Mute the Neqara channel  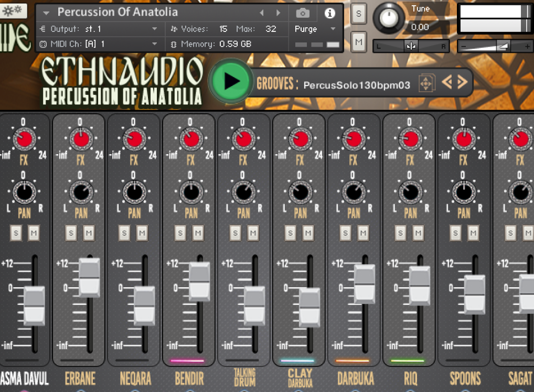(x=142, y=233)
